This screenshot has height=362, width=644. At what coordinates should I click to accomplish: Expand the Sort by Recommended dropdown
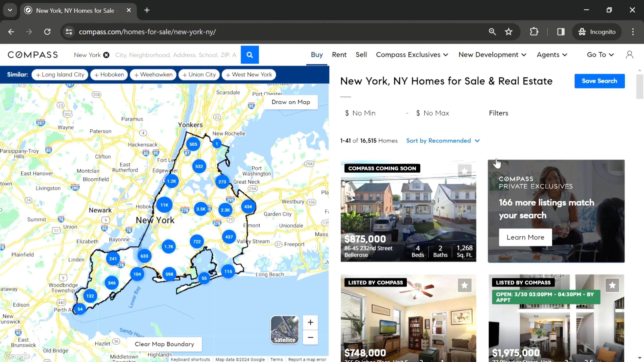pyautogui.click(x=443, y=141)
